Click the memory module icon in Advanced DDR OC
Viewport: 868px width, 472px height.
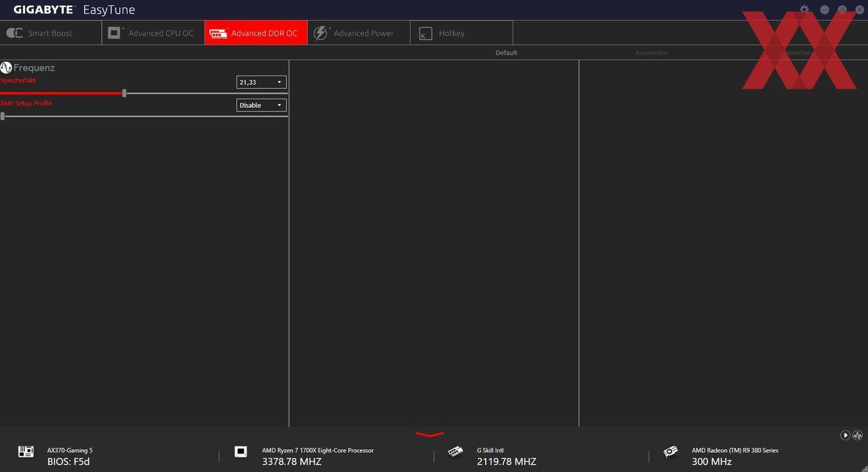click(218, 33)
